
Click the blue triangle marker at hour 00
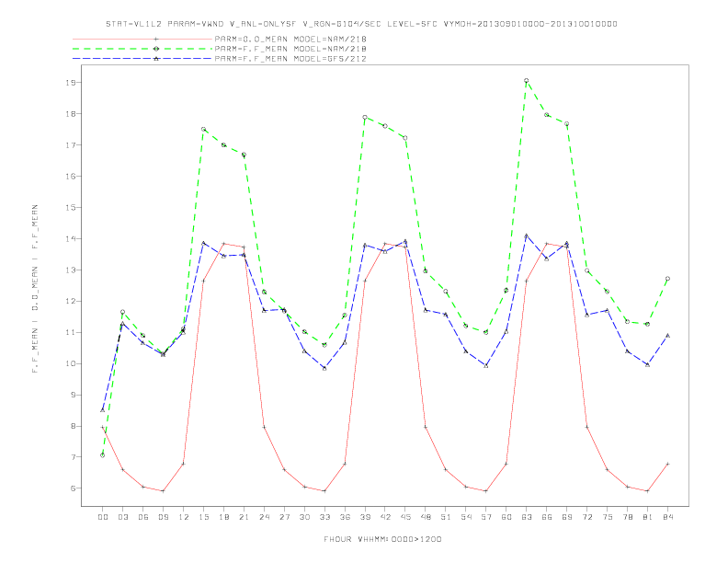(102, 410)
